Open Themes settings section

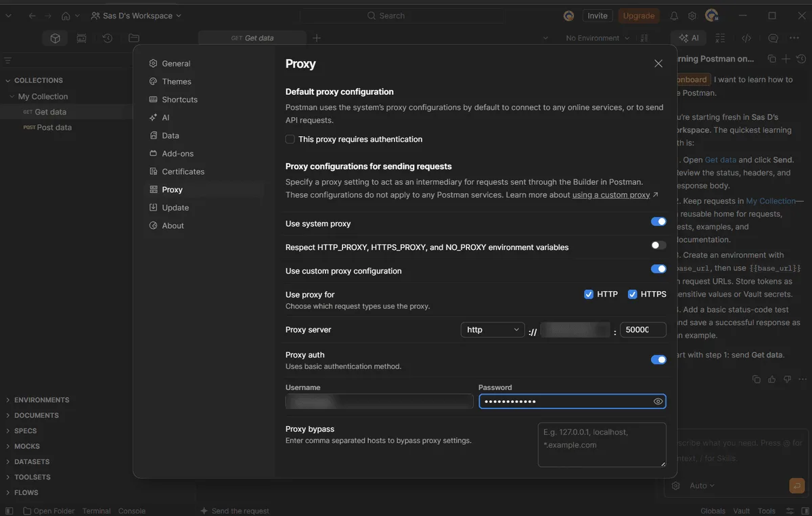pos(177,81)
